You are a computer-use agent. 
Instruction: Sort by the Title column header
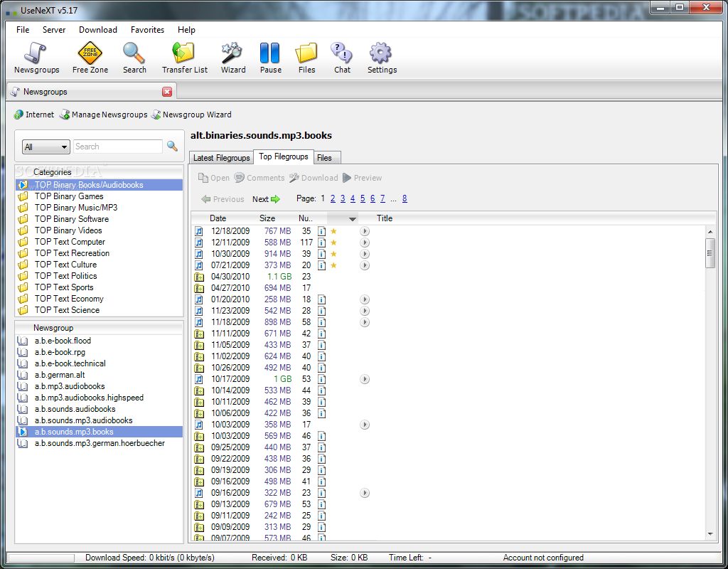tap(385, 218)
